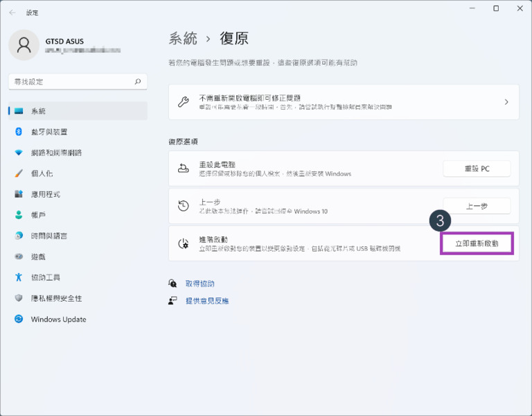Open 時間與語言 label in the sidebar
The image size is (532, 416).
(x=49, y=236)
